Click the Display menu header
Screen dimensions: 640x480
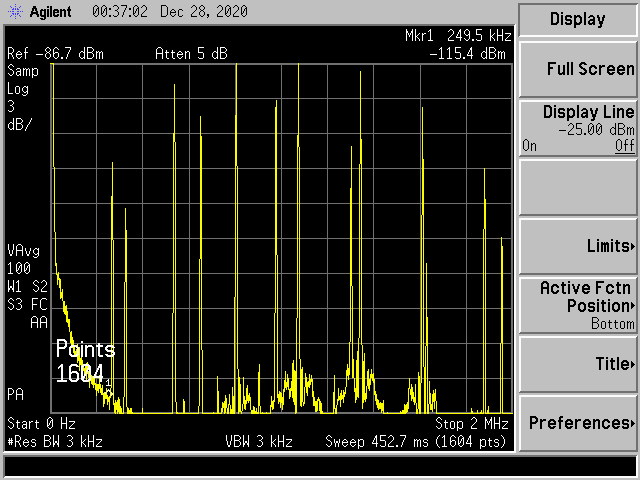pyautogui.click(x=578, y=19)
